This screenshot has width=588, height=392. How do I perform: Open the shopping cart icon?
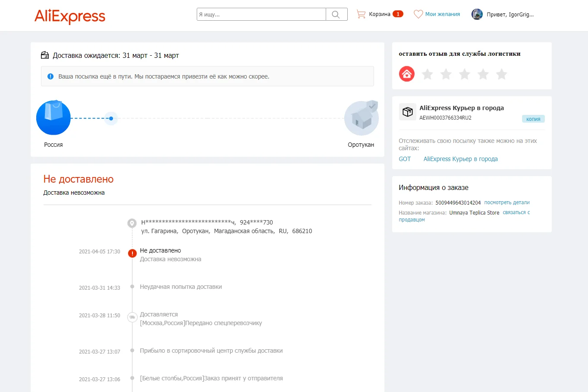click(x=361, y=14)
